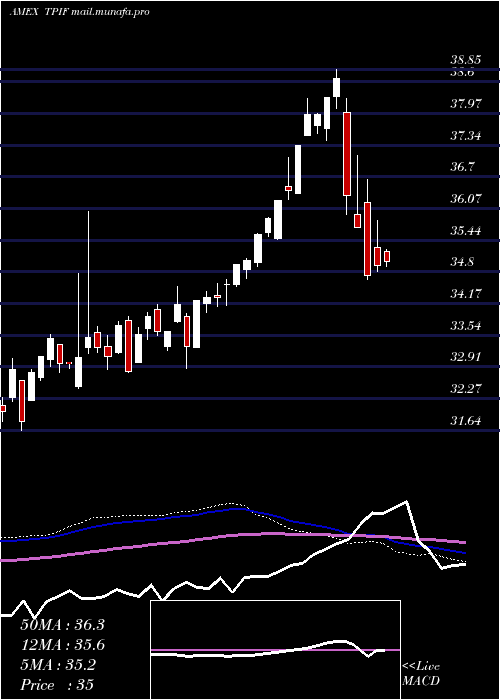Click the 5MA : 35.2 value
This screenshot has width=500, height=700.
(x=58, y=665)
